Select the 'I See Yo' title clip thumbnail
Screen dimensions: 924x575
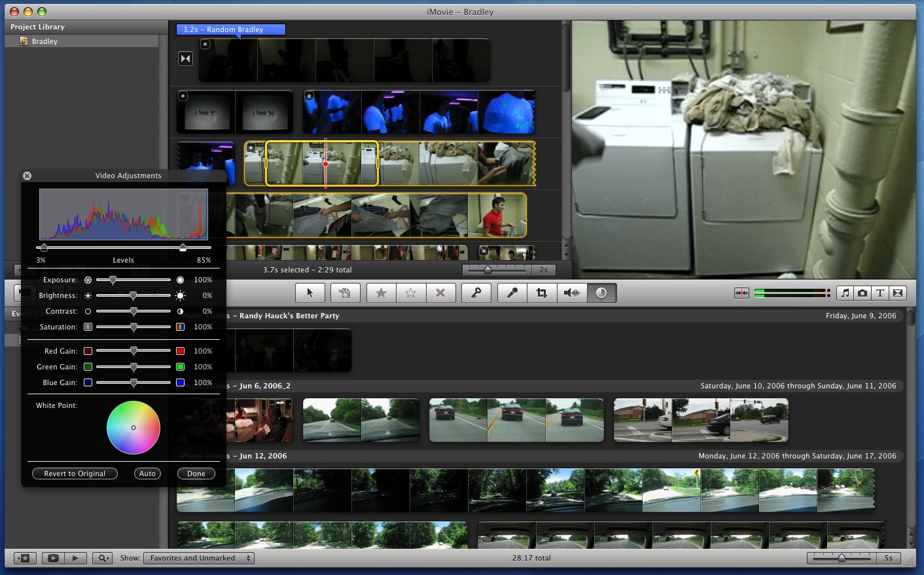coord(235,112)
